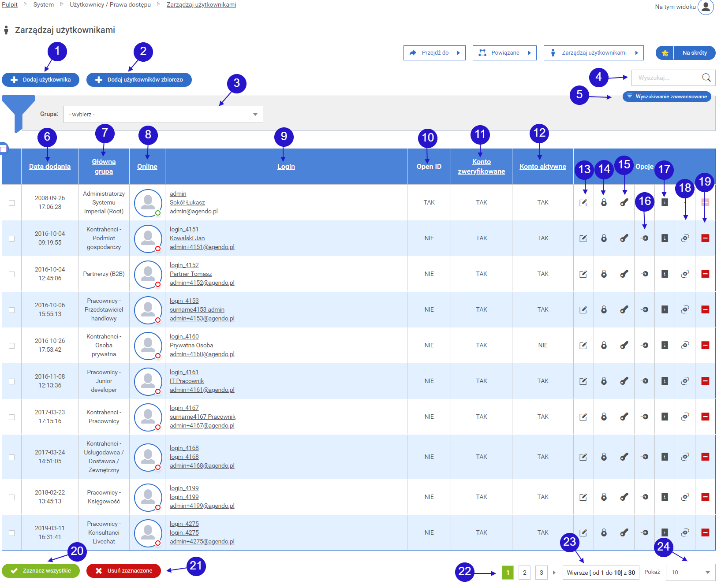Select the checkbox for the login_4152 row
721x588 pixels.
12,275
